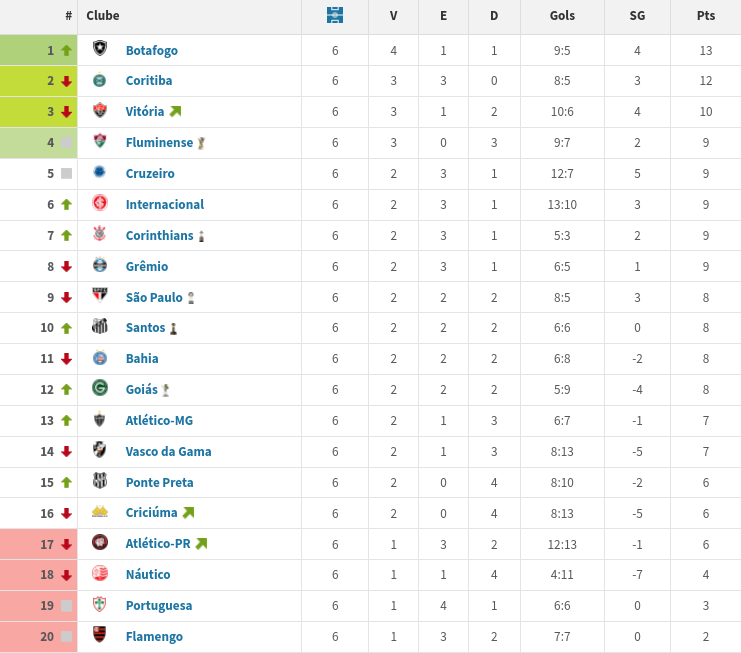The height and width of the screenshot is (653, 741).
Task: Open the Cruzeiro team page link
Action: (150, 173)
